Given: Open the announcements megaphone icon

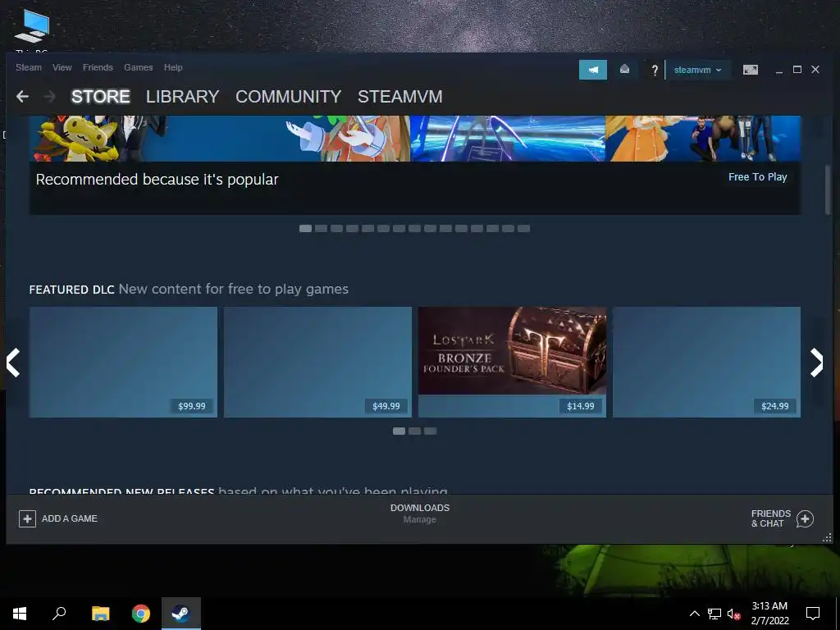Looking at the screenshot, I should pos(593,70).
